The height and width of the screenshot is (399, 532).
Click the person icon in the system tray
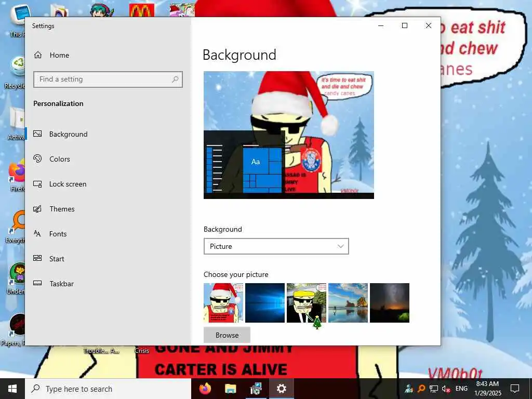point(409,389)
